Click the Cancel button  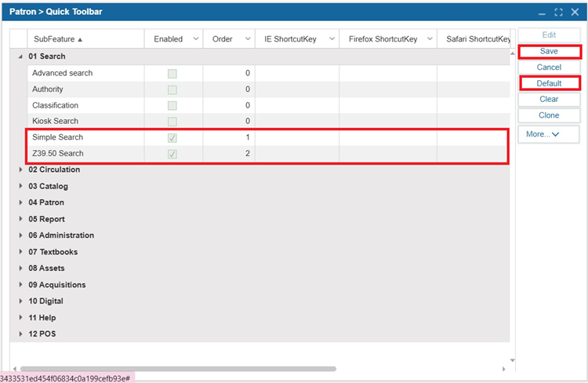pos(549,67)
